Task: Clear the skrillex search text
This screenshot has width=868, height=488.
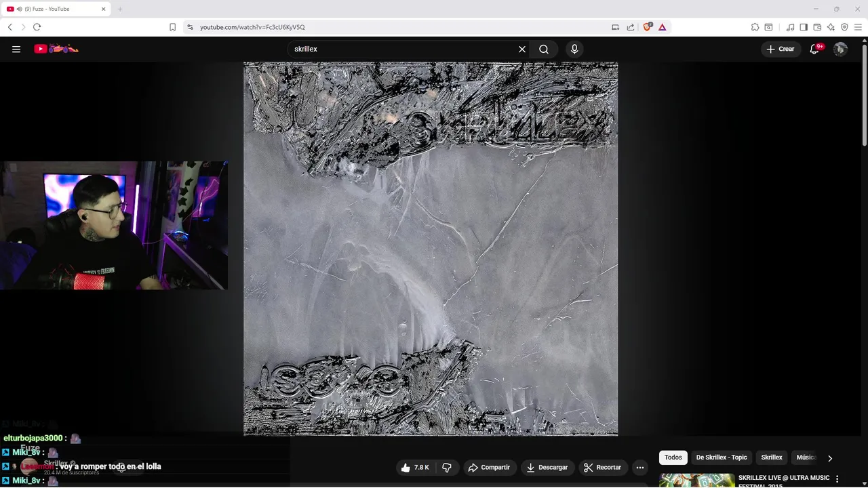Action: [522, 49]
